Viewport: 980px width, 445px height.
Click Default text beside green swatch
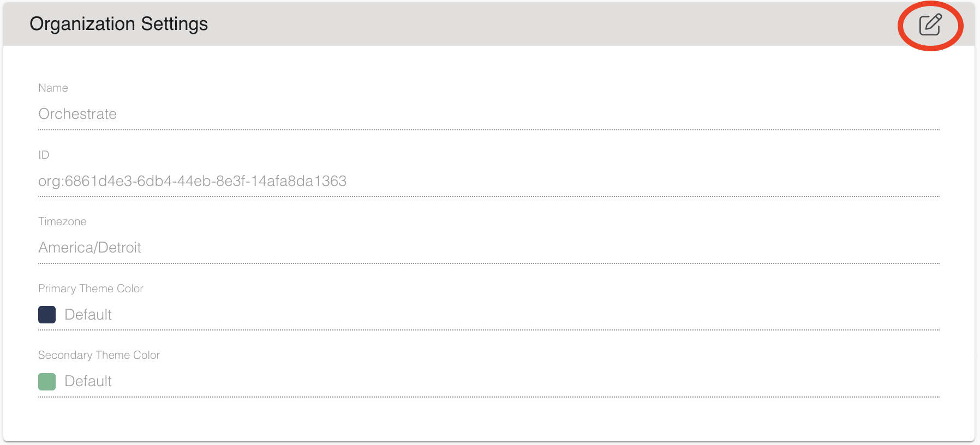pos(88,381)
